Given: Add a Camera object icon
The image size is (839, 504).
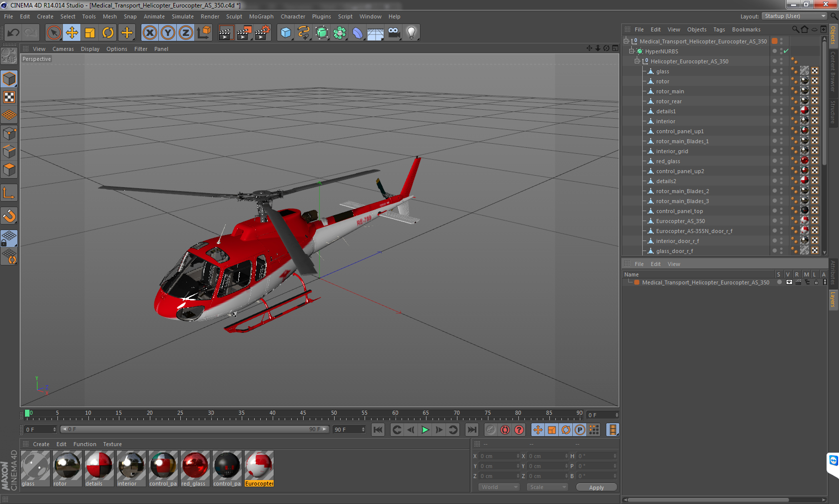Looking at the screenshot, I should (394, 33).
